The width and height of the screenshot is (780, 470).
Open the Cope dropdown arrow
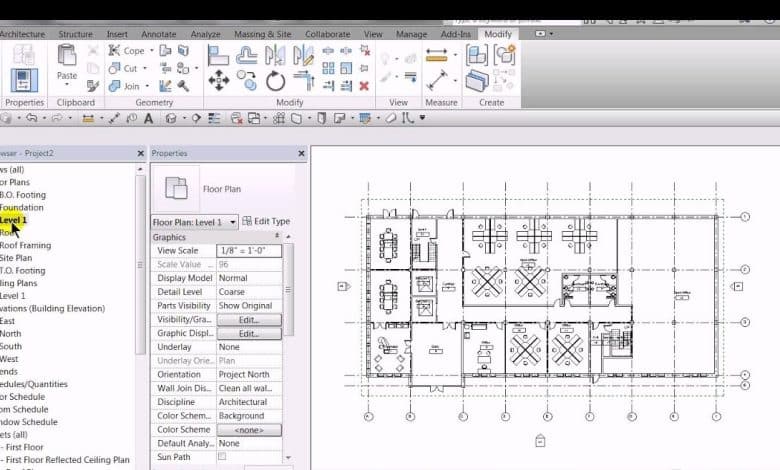click(152, 51)
